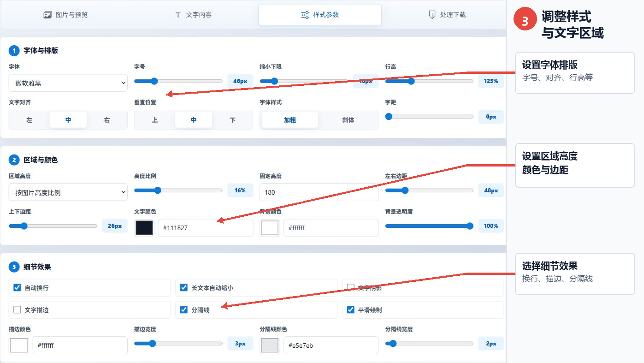Click the sliders icon in 样式参数 tab
Screen dimensions: 644x363
(x=305, y=15)
